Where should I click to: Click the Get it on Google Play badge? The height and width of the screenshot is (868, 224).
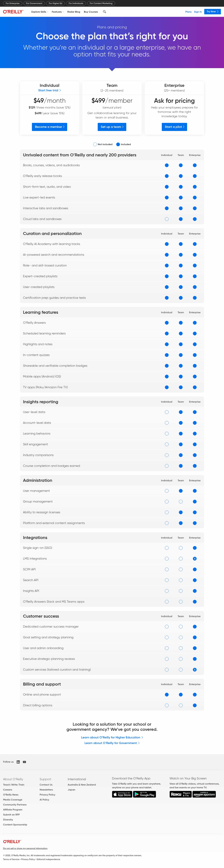pos(145,794)
